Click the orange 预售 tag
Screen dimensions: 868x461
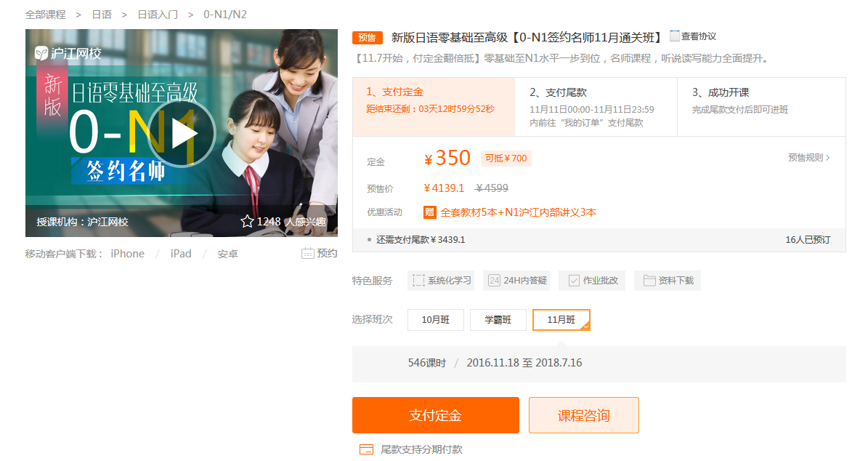coord(367,38)
